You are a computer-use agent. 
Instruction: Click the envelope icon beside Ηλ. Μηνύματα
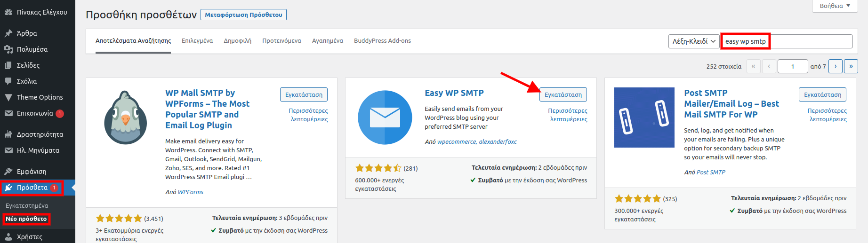coord(8,150)
